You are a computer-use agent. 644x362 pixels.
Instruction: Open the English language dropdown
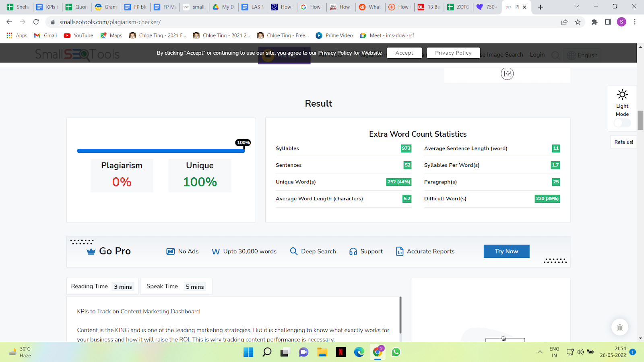[582, 55]
